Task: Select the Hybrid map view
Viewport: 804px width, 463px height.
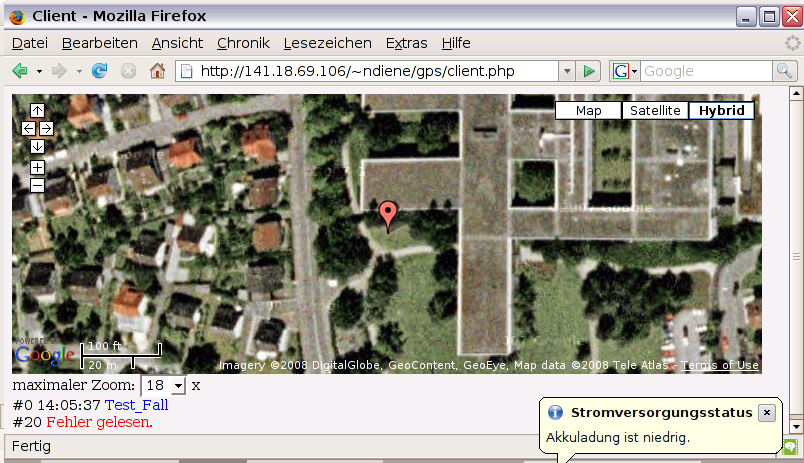Action: [x=721, y=111]
